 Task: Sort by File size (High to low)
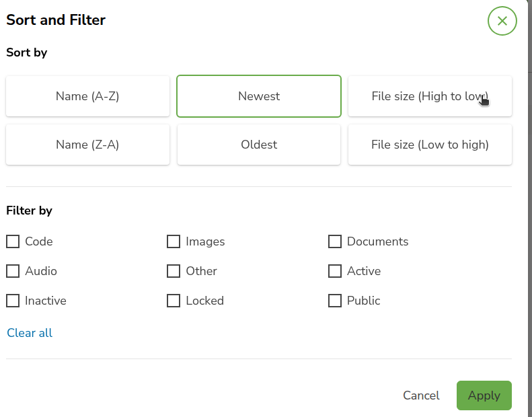(x=430, y=96)
